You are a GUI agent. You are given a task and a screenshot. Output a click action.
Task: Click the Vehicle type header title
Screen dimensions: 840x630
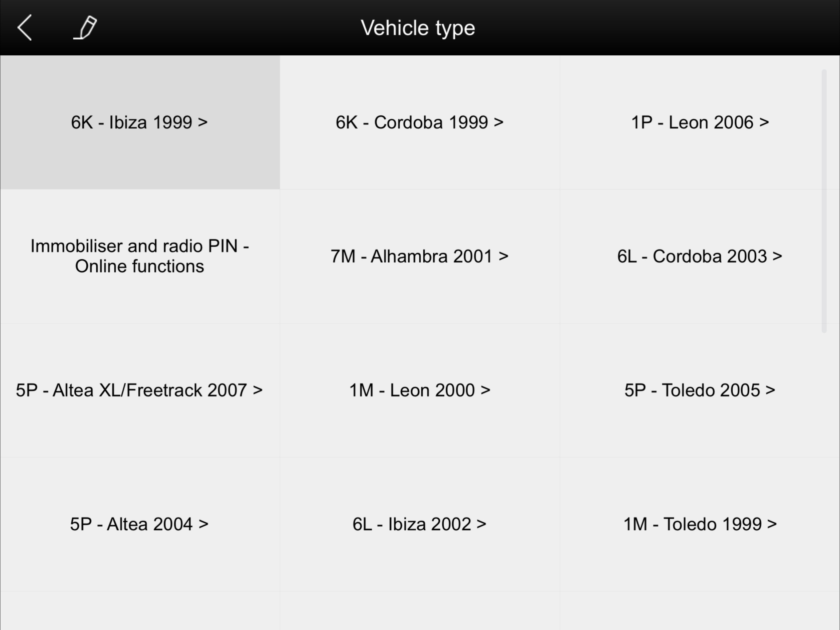coord(418,28)
